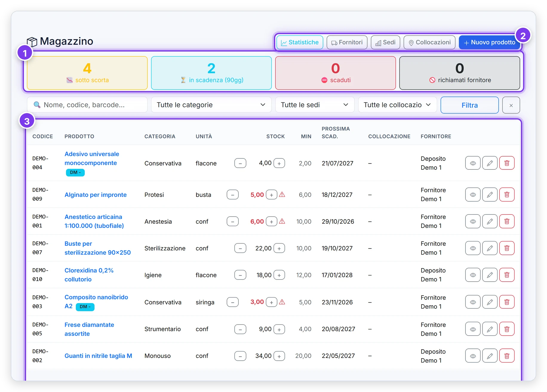This screenshot has width=547, height=392.
Task: Open the Tutte le sedi dropdown
Action: [315, 105]
